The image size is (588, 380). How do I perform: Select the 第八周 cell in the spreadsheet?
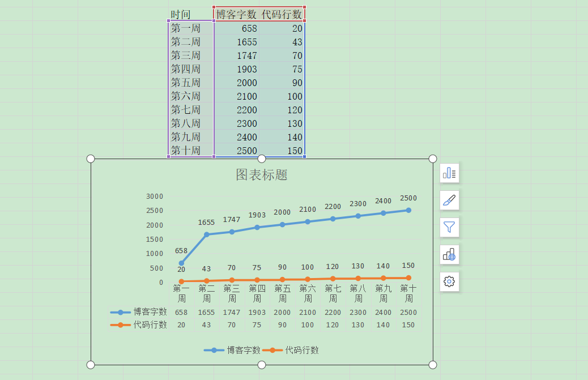191,123
